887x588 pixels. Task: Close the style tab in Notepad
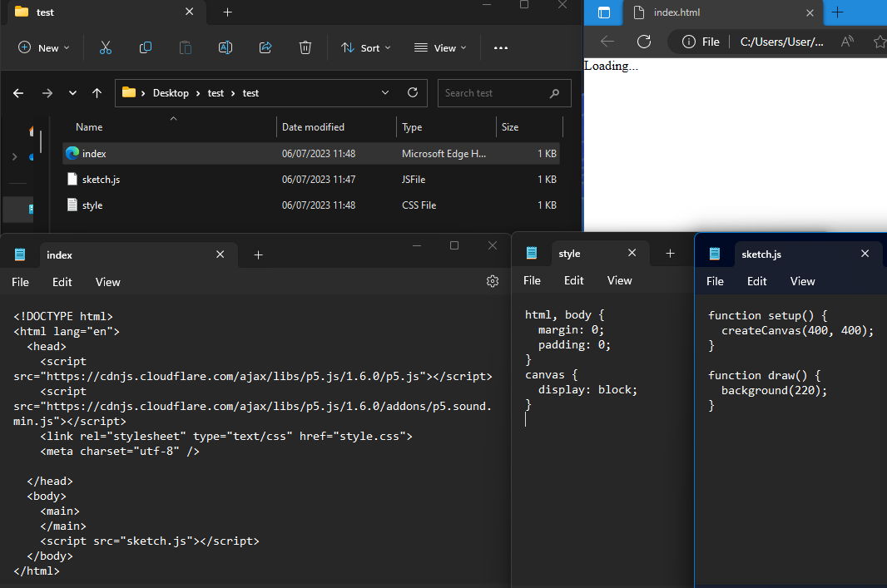point(632,253)
